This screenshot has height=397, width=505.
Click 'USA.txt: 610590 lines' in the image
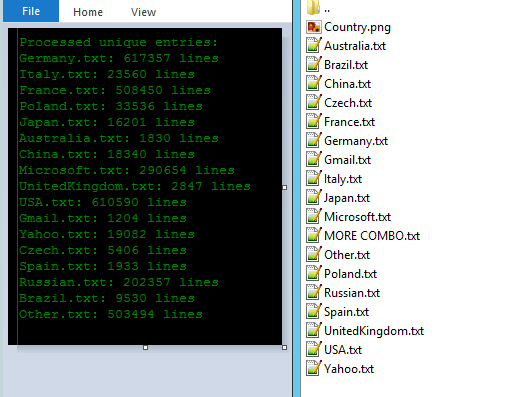[103, 202]
